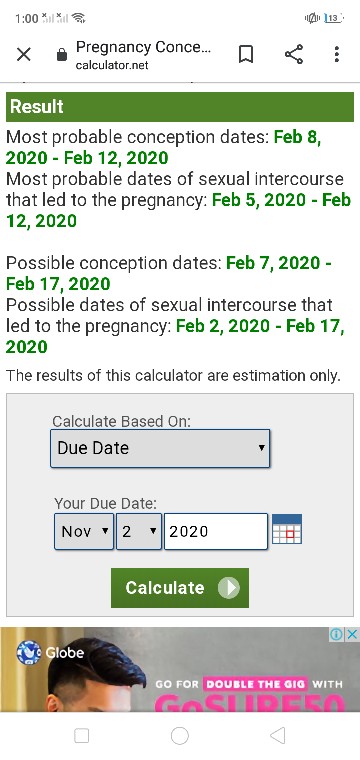
Task: Tap the calculator.net address text
Action: pyautogui.click(x=112, y=65)
